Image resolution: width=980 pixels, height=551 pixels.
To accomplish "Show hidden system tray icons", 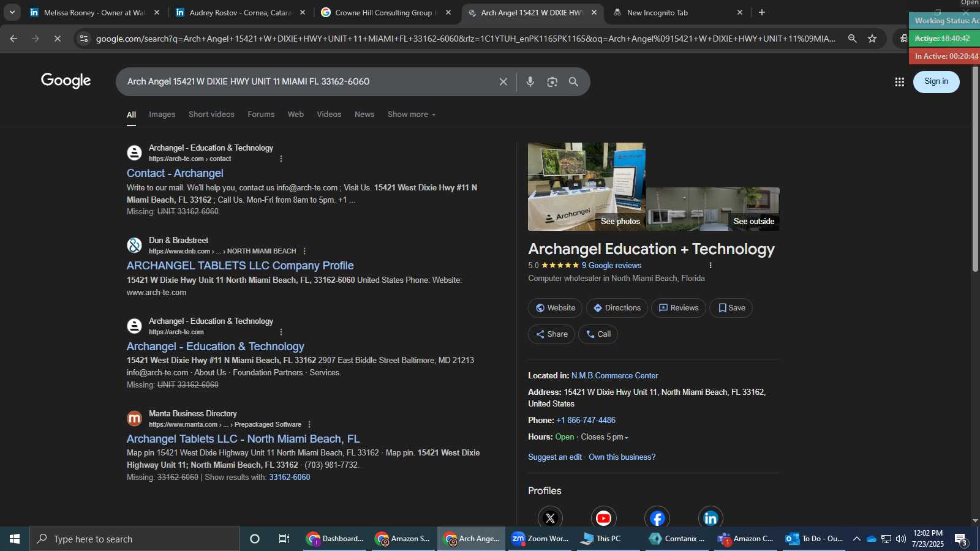I will click(x=856, y=539).
